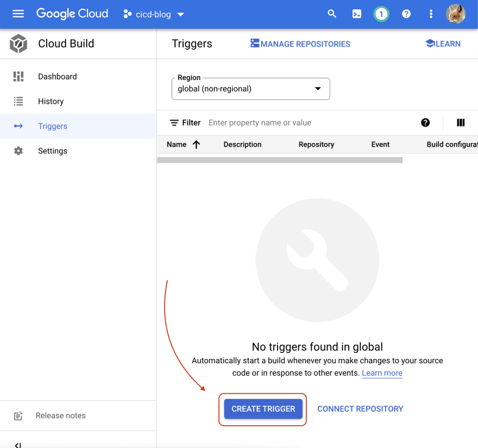The image size is (478, 448).
Task: Click the Cloud Build product hexagon icon
Action: click(x=18, y=43)
